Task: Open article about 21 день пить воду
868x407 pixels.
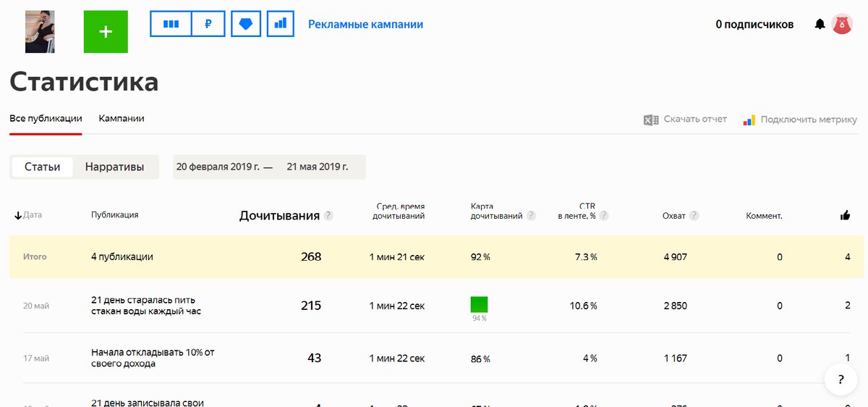Action: (x=146, y=306)
